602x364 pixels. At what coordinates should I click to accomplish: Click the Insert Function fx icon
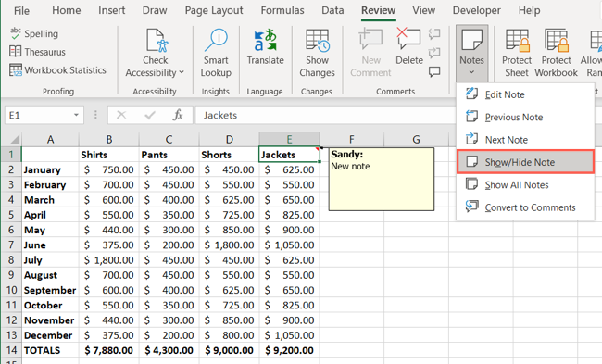178,115
